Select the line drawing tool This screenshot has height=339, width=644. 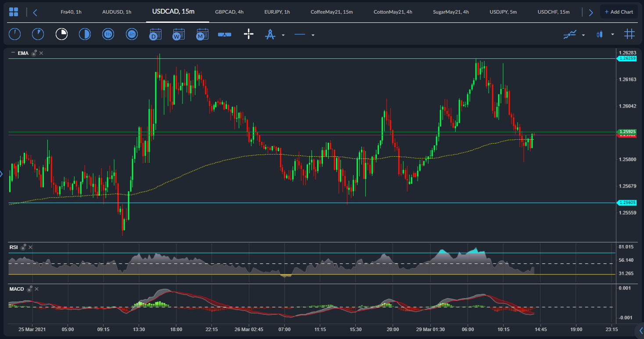300,34
